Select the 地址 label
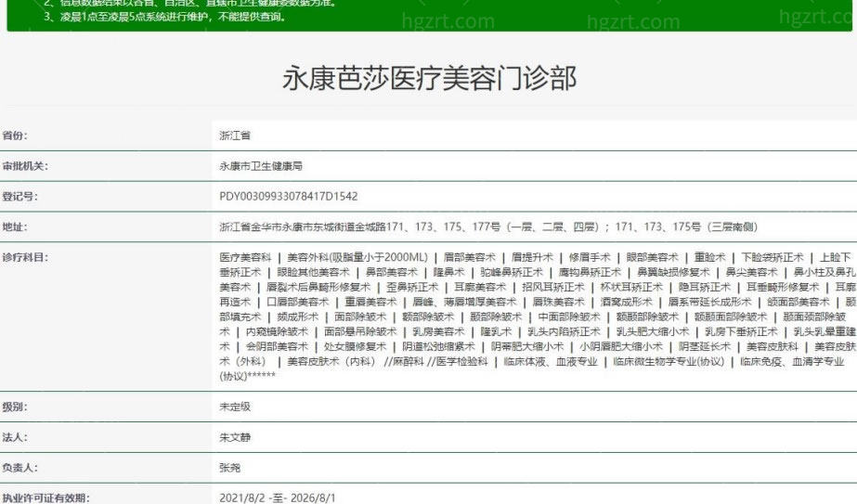Viewport: 857px width, 504px height. pyautogui.click(x=15, y=226)
